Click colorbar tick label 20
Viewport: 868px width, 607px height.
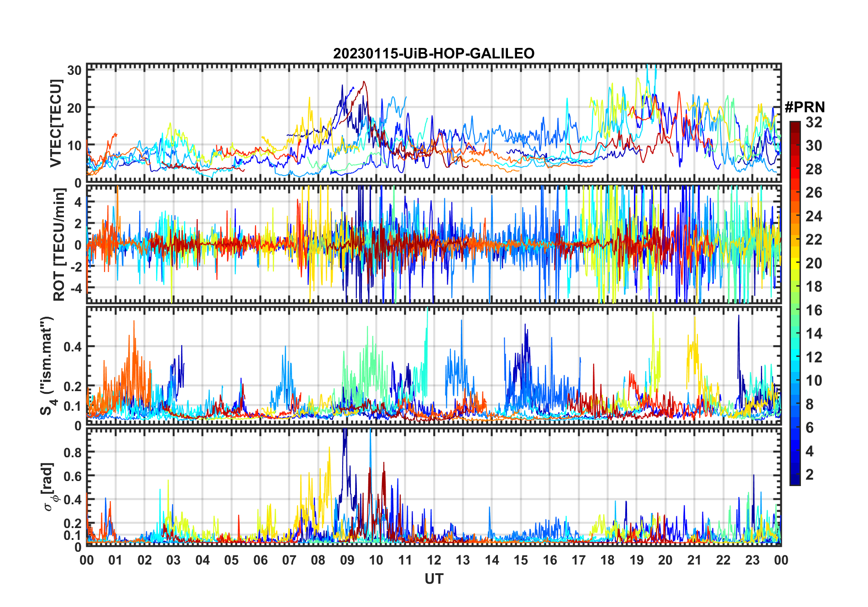point(814,263)
